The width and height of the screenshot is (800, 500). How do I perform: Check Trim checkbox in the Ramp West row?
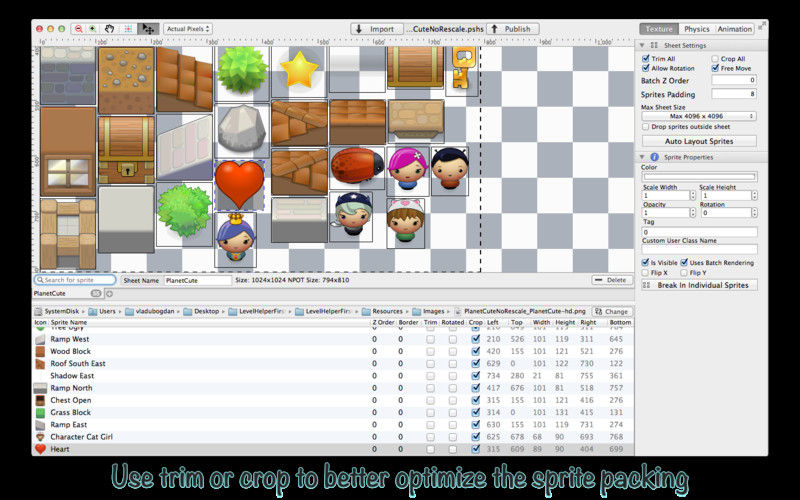(x=430, y=339)
